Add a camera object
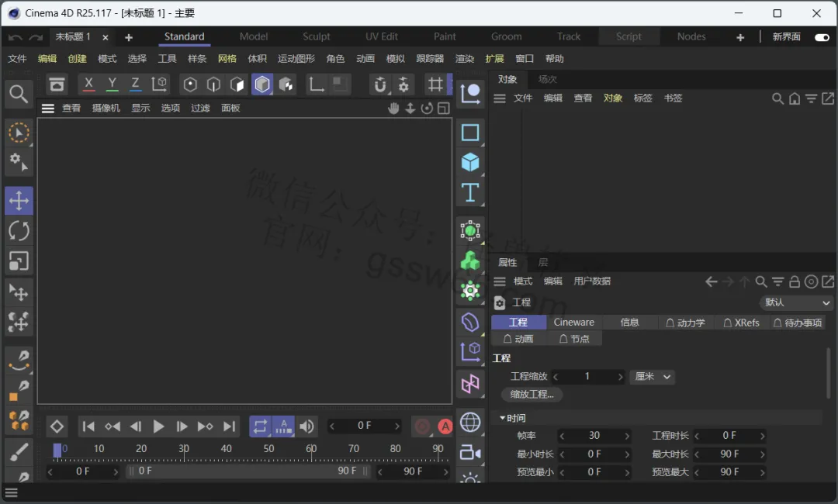The width and height of the screenshot is (838, 504). [470, 453]
